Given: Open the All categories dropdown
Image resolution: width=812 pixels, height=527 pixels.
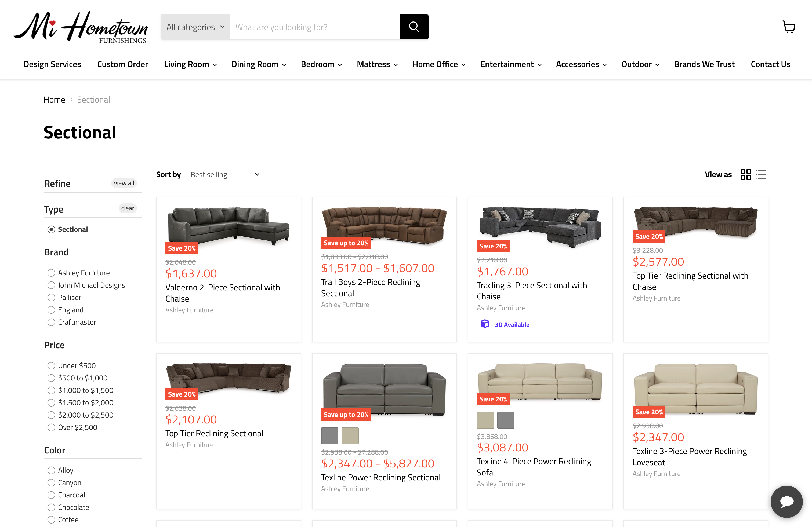Looking at the screenshot, I should [x=195, y=27].
